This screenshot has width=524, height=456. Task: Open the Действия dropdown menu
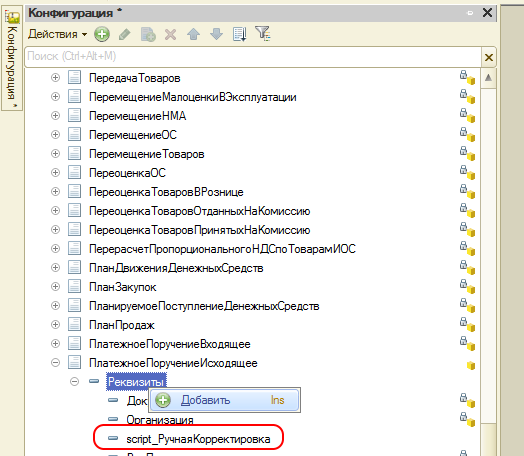click(x=57, y=34)
